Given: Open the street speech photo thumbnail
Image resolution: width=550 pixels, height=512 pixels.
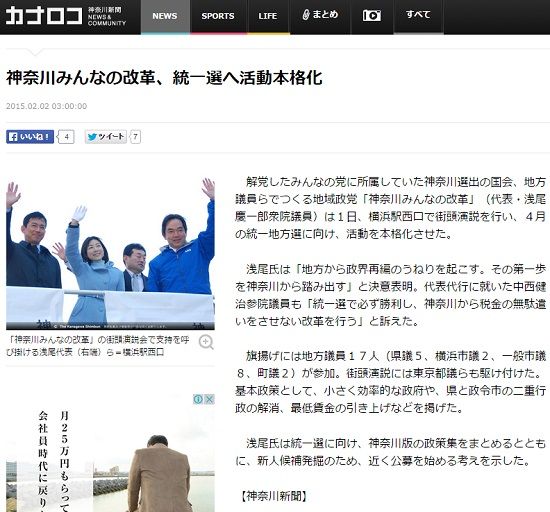Looking at the screenshot, I should point(110,253).
